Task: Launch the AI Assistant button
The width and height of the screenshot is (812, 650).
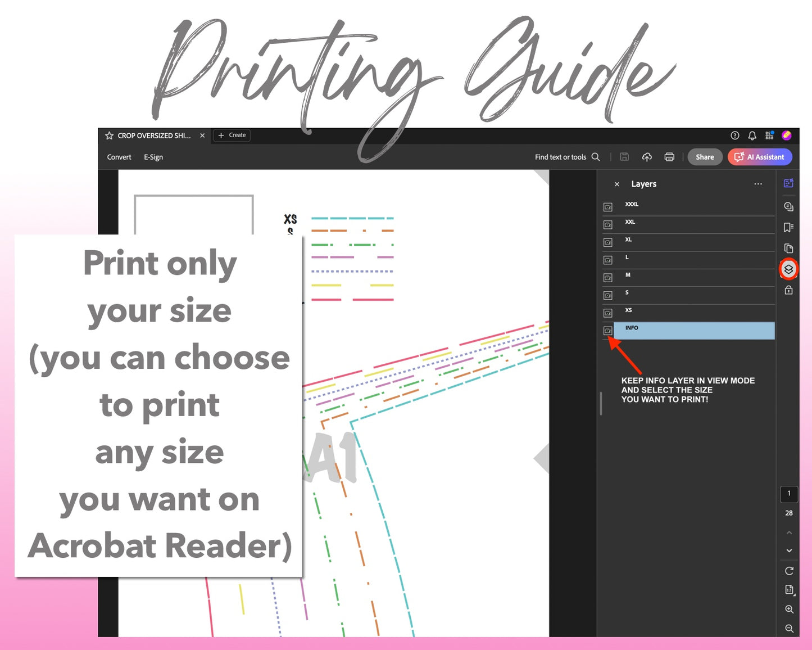Action: pos(760,157)
